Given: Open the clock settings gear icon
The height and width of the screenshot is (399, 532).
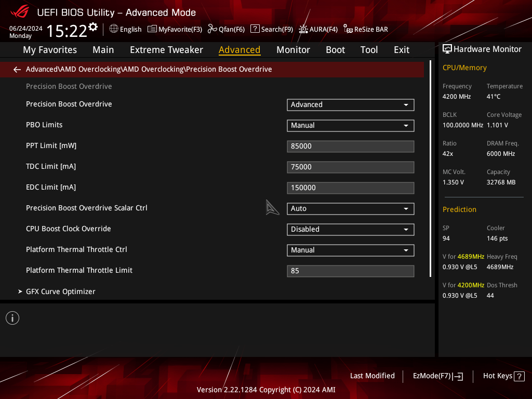Looking at the screenshot, I should (x=93, y=27).
